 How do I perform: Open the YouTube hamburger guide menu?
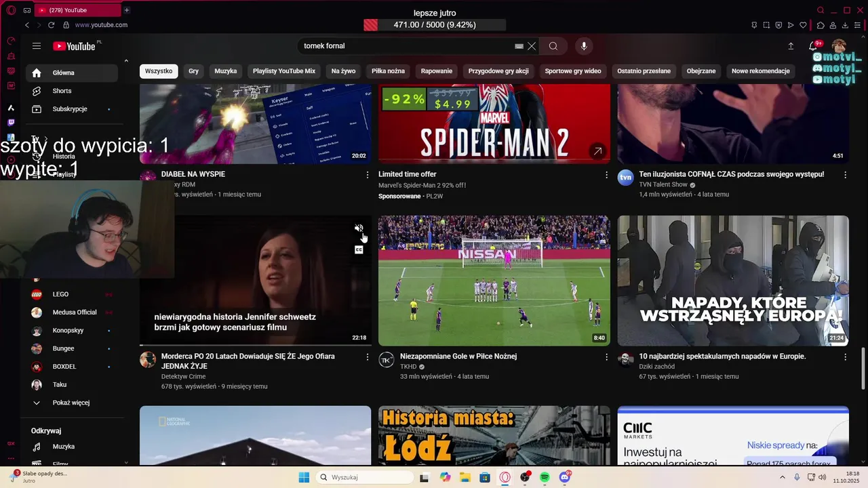(37, 46)
